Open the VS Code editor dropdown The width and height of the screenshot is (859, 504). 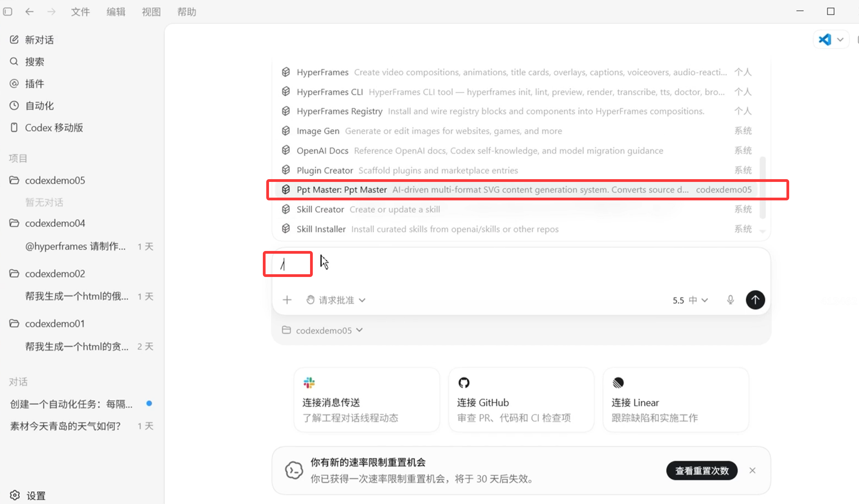coord(840,40)
